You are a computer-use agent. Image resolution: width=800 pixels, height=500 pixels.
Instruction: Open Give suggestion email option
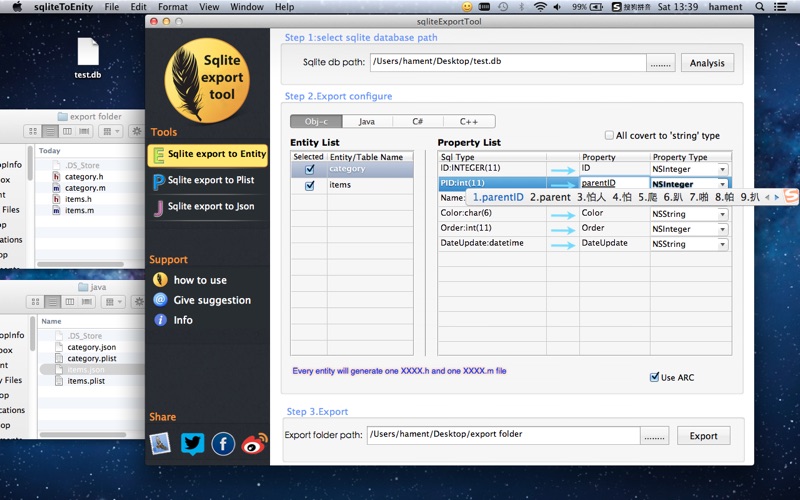pyautogui.click(x=202, y=300)
